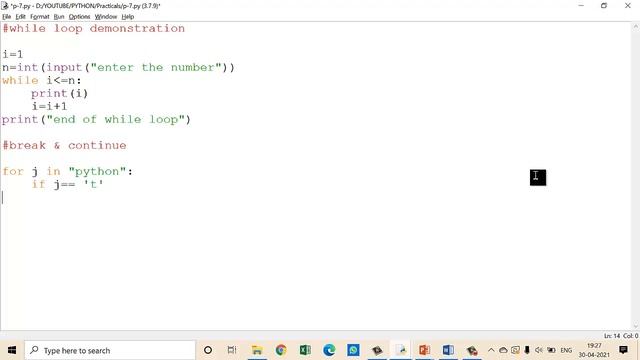Click the comment '#while loop demonstration'
This screenshot has width=640, height=360.
(x=93, y=29)
